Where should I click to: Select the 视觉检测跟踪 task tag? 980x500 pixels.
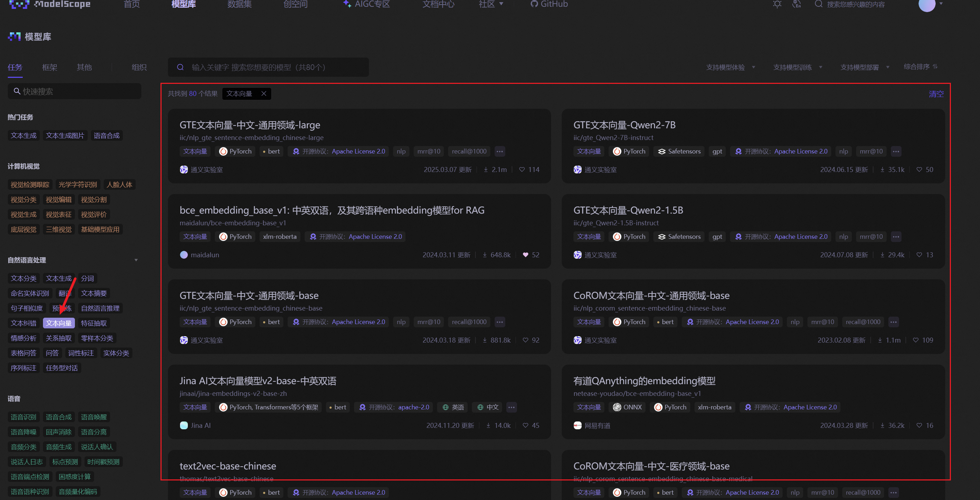point(30,185)
